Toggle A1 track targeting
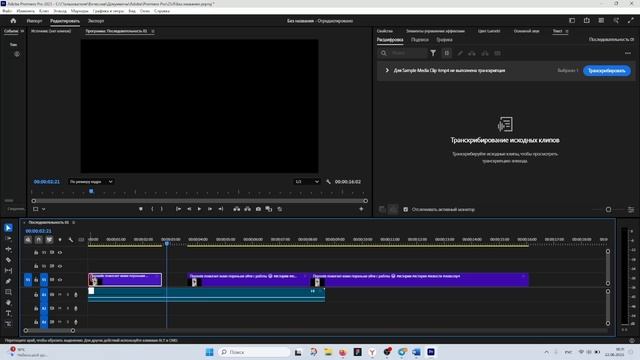The height and width of the screenshot is (360, 640). (44, 294)
